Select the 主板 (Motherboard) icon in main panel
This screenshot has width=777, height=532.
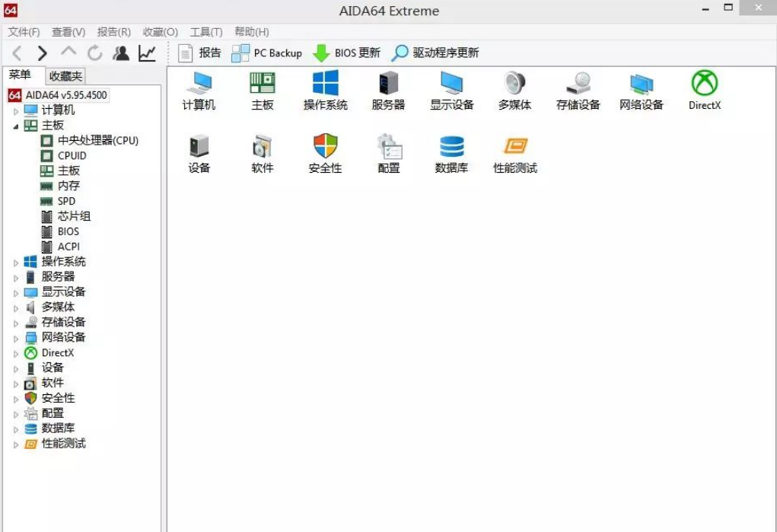click(x=262, y=90)
